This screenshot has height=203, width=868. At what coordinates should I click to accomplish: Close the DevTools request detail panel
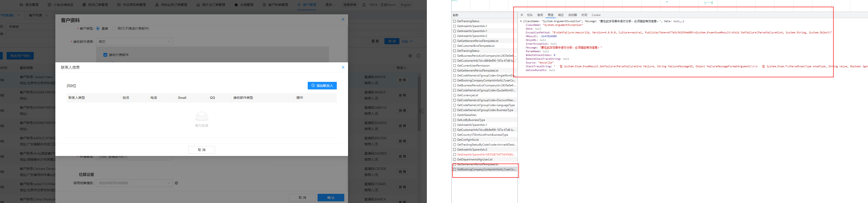tap(522, 15)
